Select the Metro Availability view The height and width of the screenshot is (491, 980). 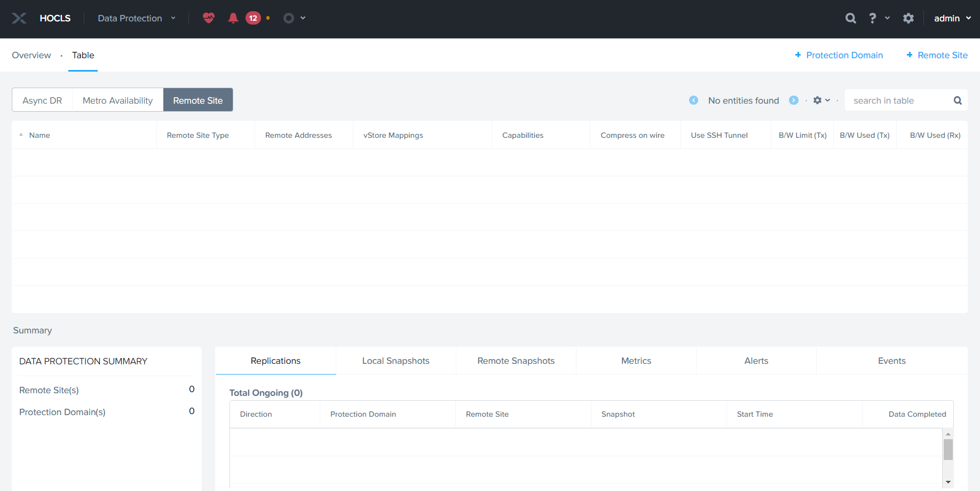[x=117, y=100]
